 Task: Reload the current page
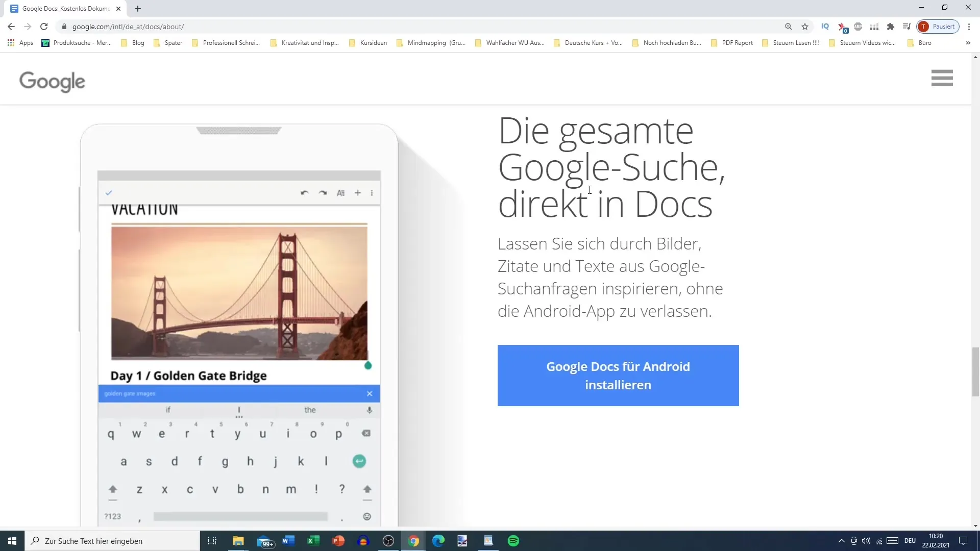[44, 27]
